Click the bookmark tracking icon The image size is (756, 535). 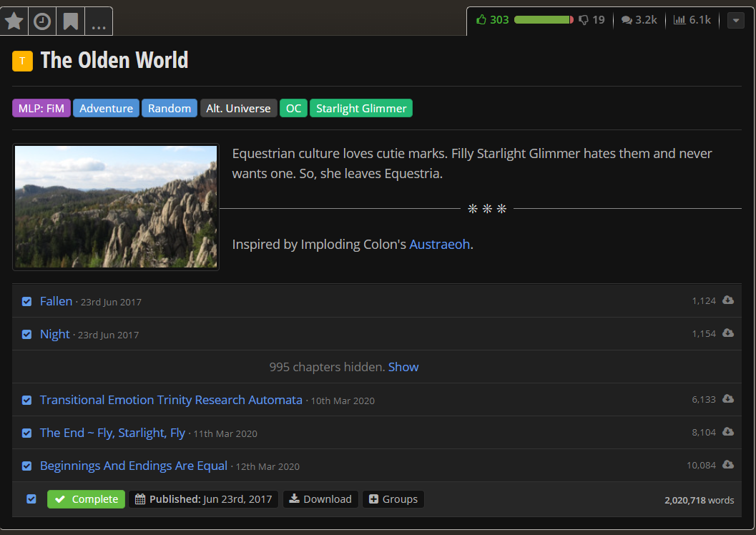[70, 21]
